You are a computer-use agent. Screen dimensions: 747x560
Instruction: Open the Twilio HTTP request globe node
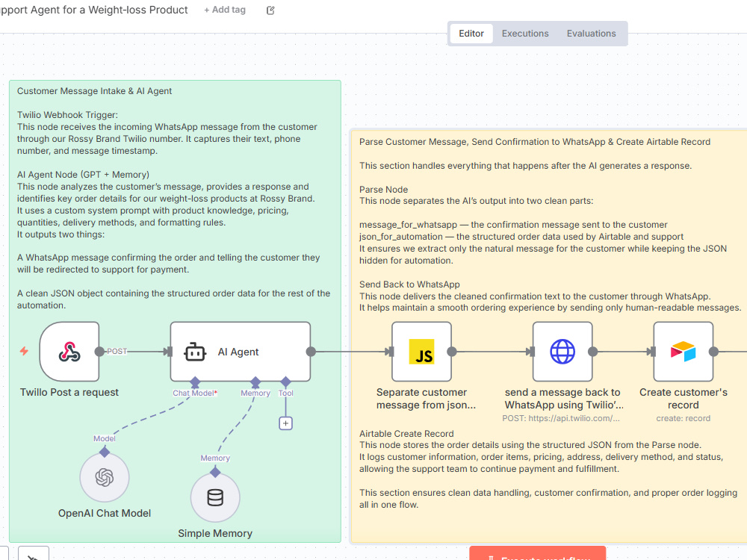[x=562, y=352]
